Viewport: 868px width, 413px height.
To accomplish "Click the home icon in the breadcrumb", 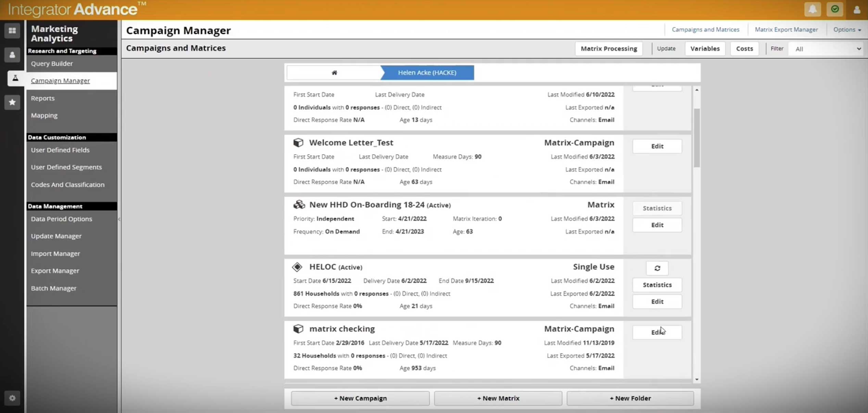I will tap(334, 73).
